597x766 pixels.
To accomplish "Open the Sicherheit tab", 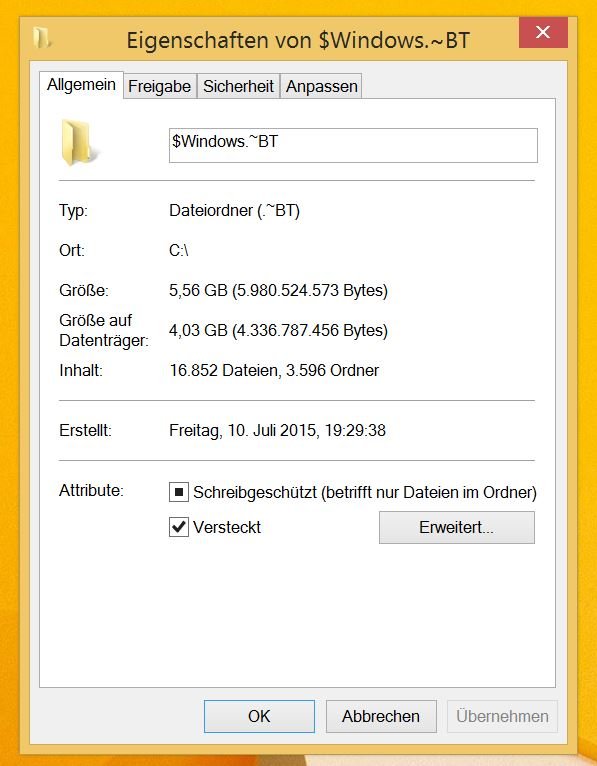I will click(238, 86).
